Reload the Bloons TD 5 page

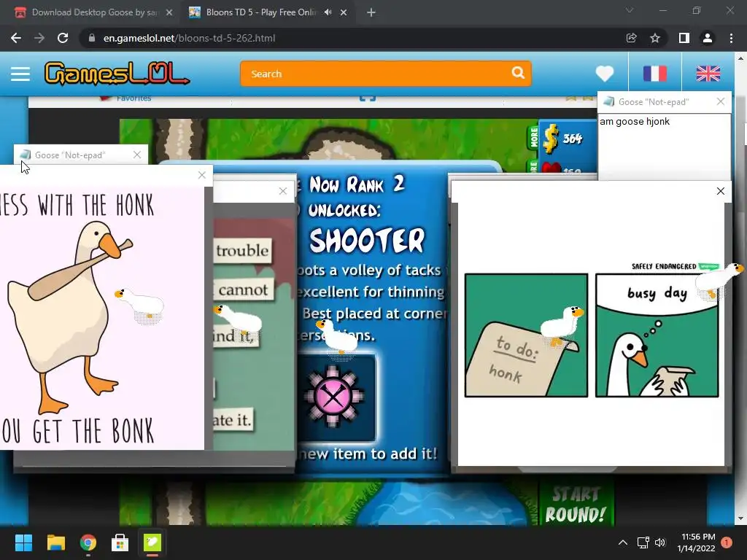[x=63, y=38]
